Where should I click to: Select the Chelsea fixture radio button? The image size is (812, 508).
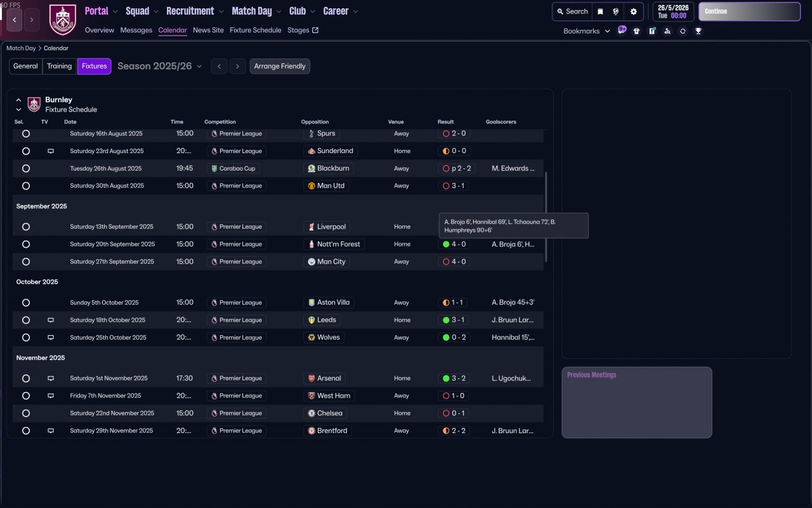point(26,413)
